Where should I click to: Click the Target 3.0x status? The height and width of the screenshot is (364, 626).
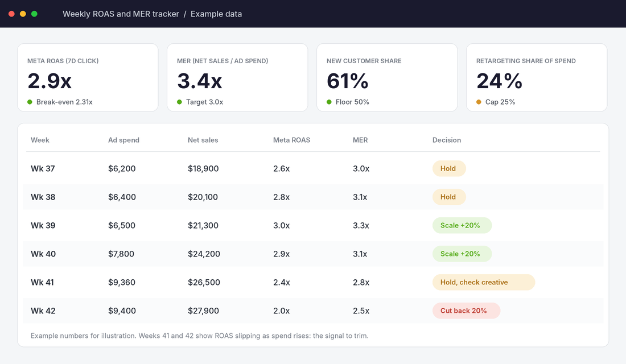(x=204, y=102)
